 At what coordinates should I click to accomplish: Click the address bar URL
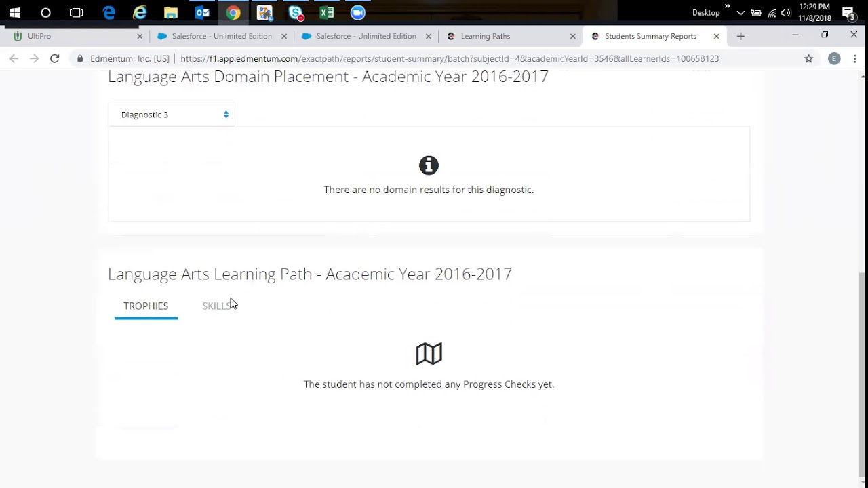click(x=450, y=58)
